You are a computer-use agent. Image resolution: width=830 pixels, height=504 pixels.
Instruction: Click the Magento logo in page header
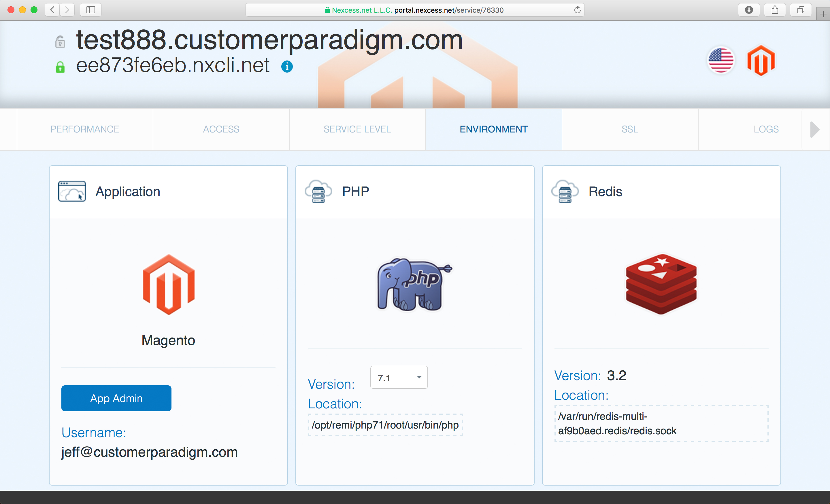[x=761, y=60]
